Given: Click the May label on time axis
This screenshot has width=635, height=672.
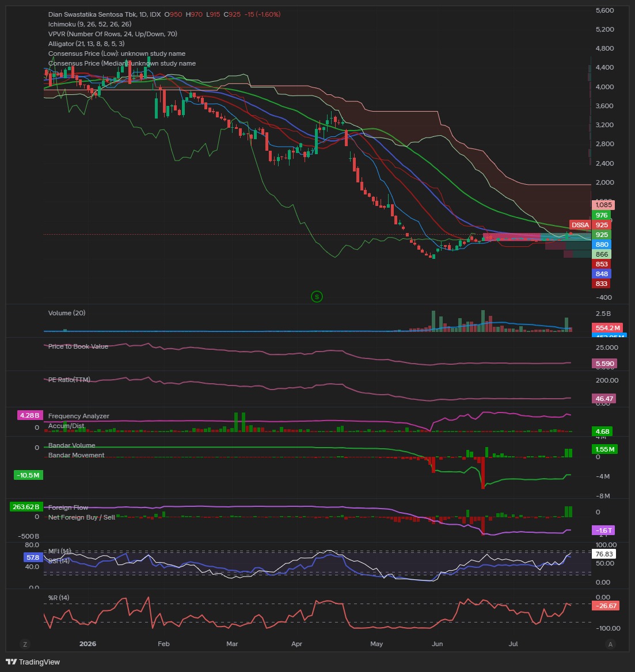Looking at the screenshot, I should (x=377, y=644).
